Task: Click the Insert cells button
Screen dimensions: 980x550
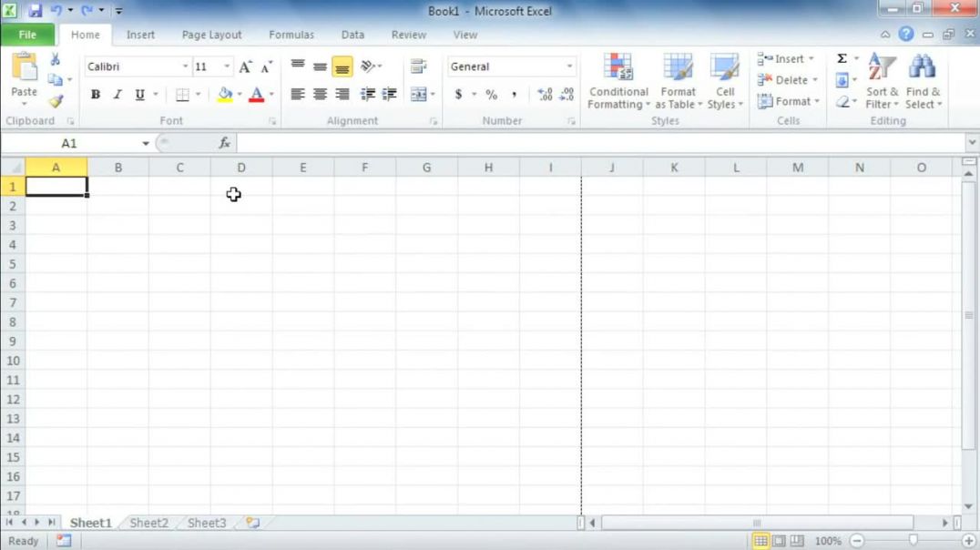Action: pyautogui.click(x=786, y=59)
